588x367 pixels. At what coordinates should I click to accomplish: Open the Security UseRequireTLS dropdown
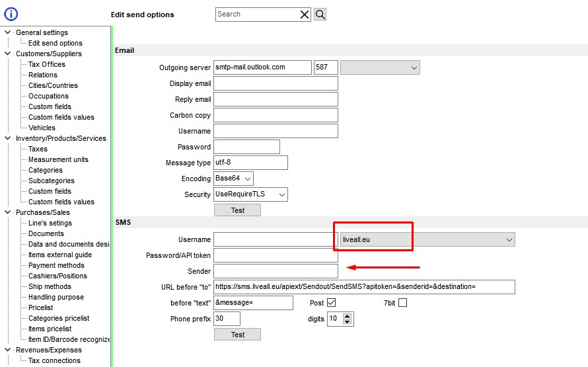click(x=250, y=194)
